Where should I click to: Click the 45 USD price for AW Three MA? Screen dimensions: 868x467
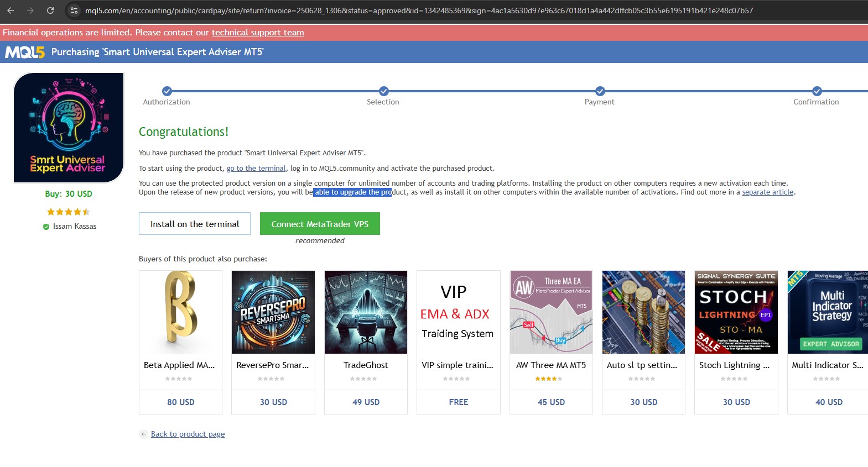pos(552,402)
